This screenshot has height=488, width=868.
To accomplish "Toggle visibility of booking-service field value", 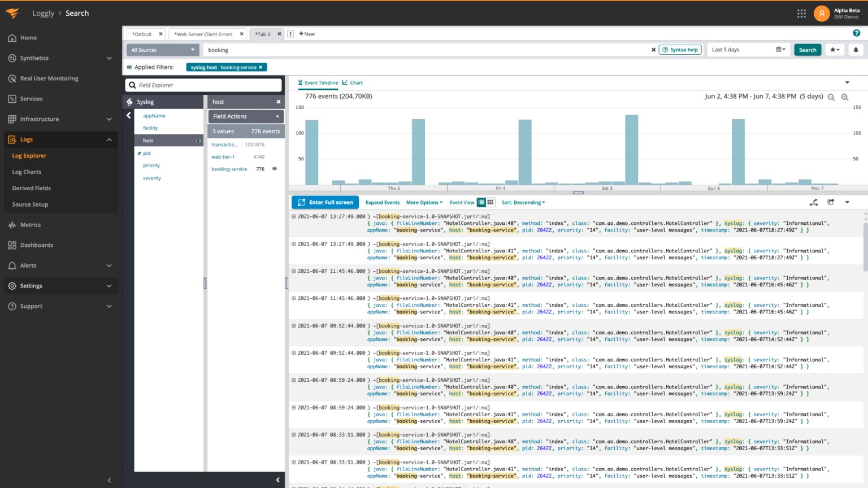I will [x=275, y=169].
